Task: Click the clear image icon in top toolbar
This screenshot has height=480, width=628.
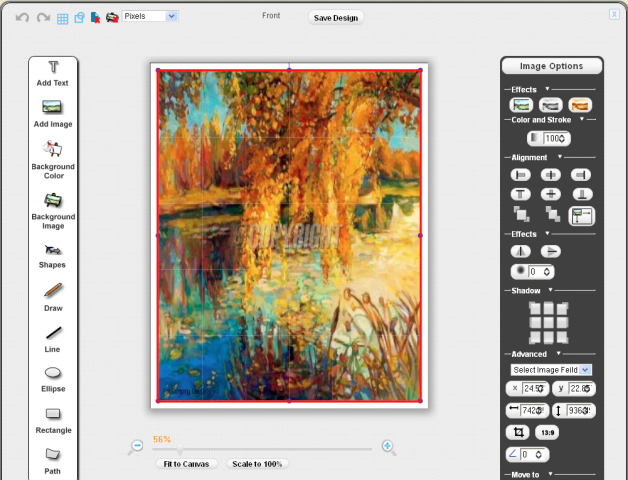Action: coord(112,18)
